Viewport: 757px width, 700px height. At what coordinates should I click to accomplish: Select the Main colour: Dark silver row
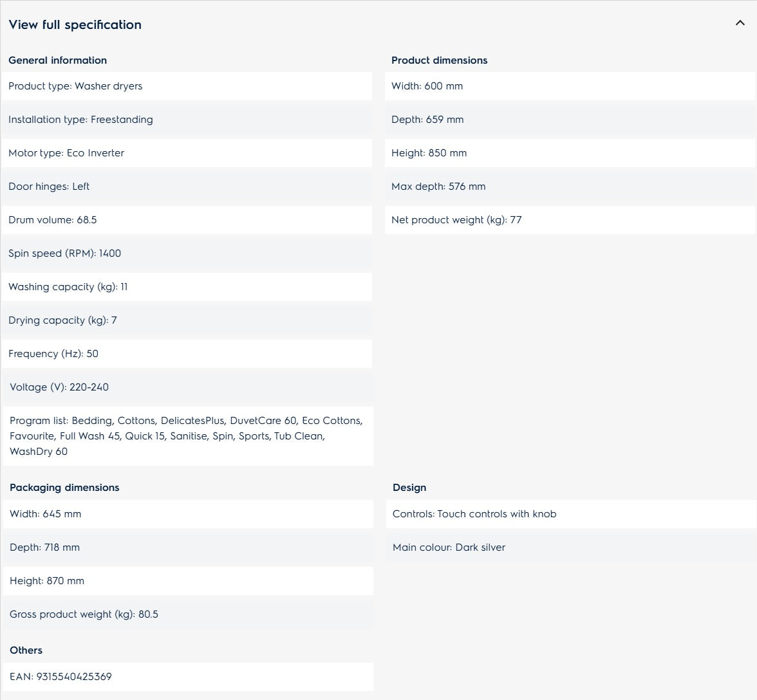tap(571, 548)
